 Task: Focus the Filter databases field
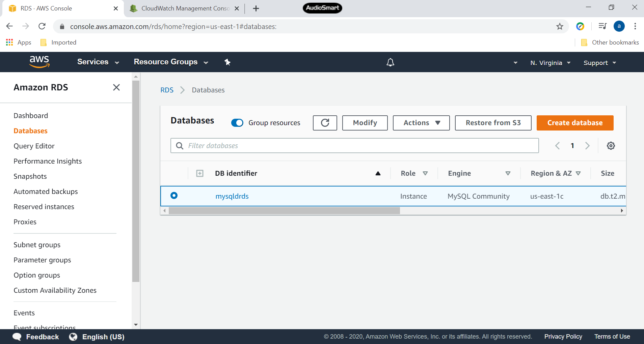[354, 146]
